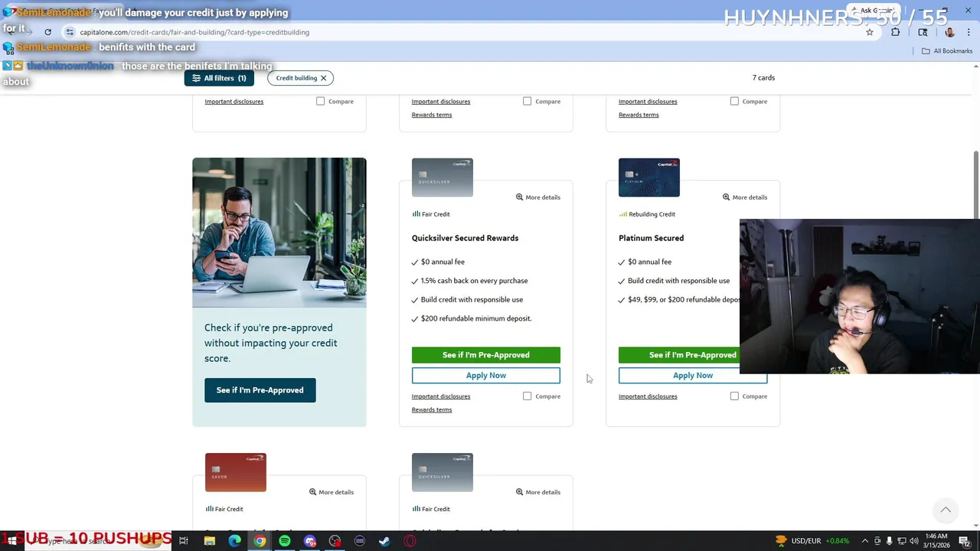The height and width of the screenshot is (551, 980).
Task: Bookmark this page with the star icon
Action: coord(870,32)
